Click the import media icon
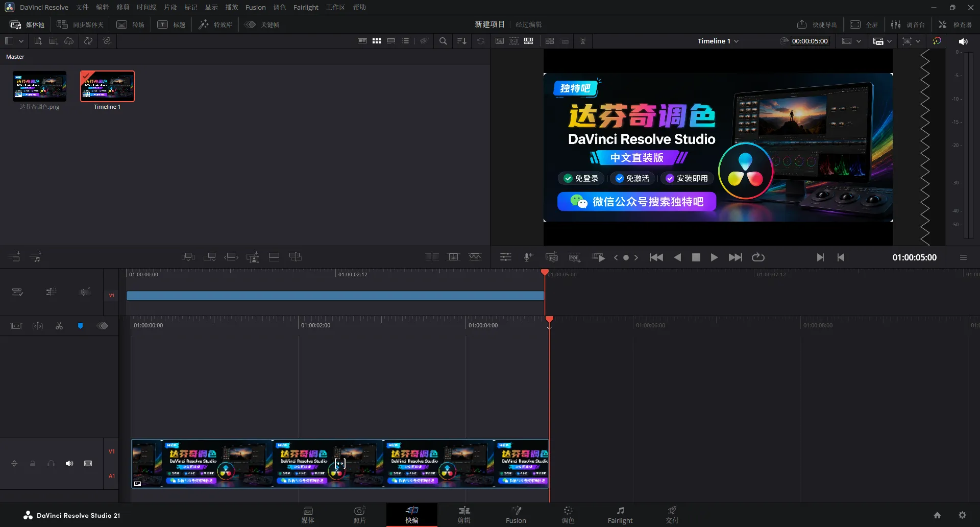 point(38,41)
